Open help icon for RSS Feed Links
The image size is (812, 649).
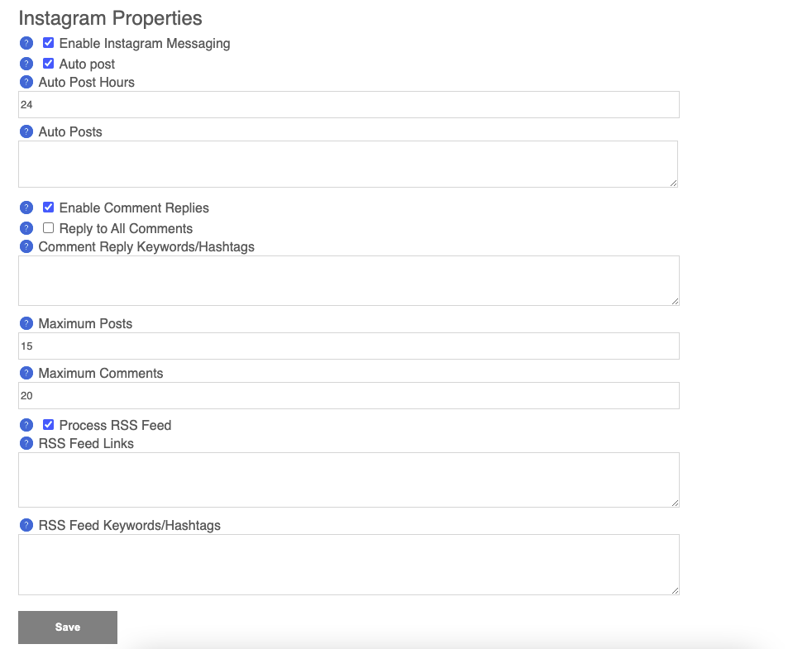tap(26, 443)
